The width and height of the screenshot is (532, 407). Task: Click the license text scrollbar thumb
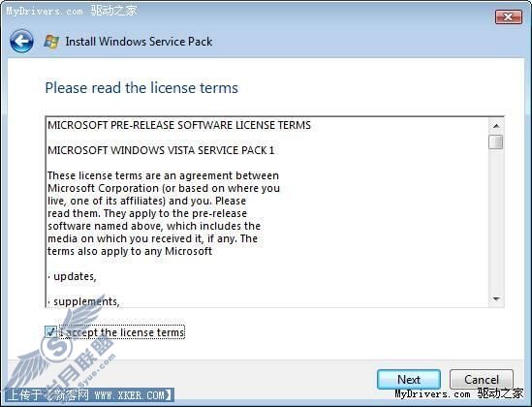point(496,141)
